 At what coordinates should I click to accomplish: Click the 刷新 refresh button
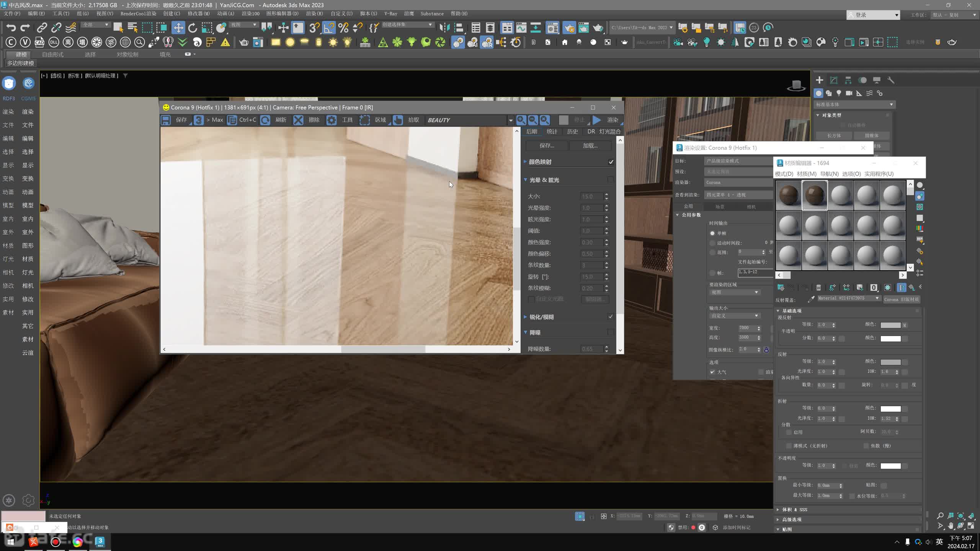coord(274,120)
